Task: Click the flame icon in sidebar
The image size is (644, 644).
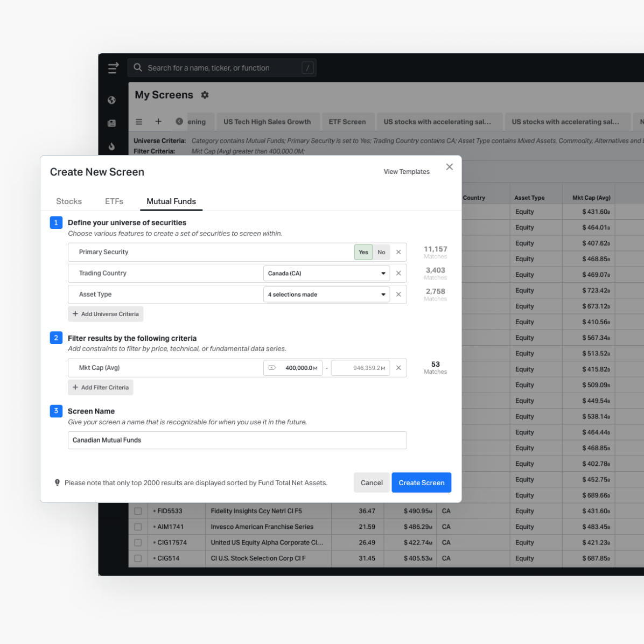Action: pyautogui.click(x=111, y=146)
